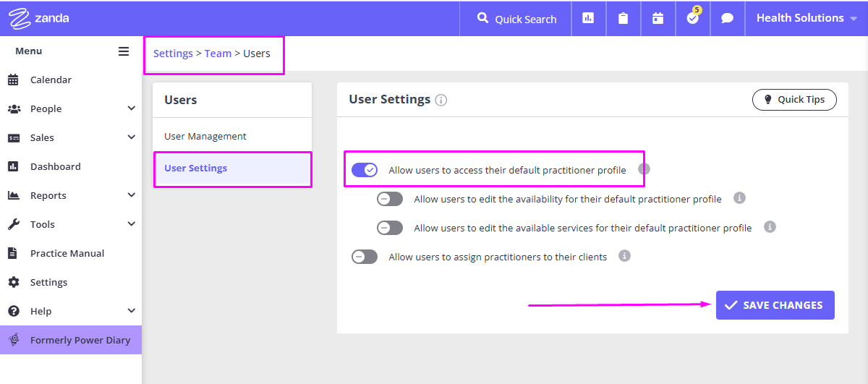Click info icon next to assign practitioners option
868x384 pixels.
(x=624, y=256)
